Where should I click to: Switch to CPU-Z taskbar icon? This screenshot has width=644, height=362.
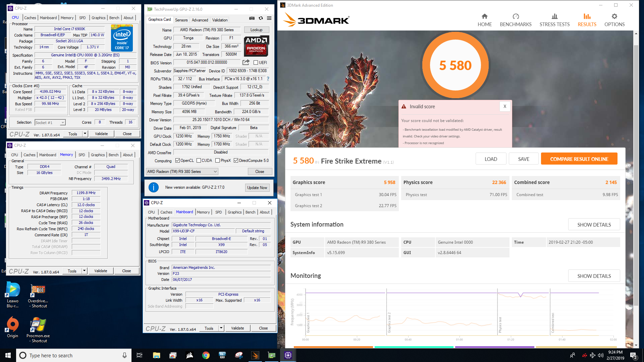click(288, 355)
